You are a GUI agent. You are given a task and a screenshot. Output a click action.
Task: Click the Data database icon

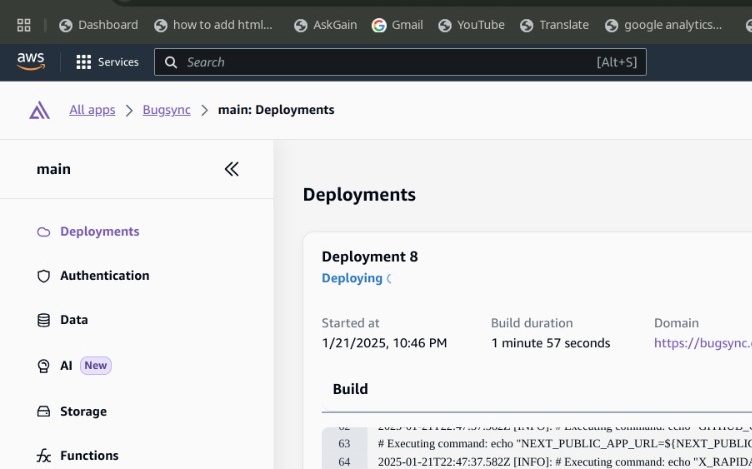tap(44, 320)
